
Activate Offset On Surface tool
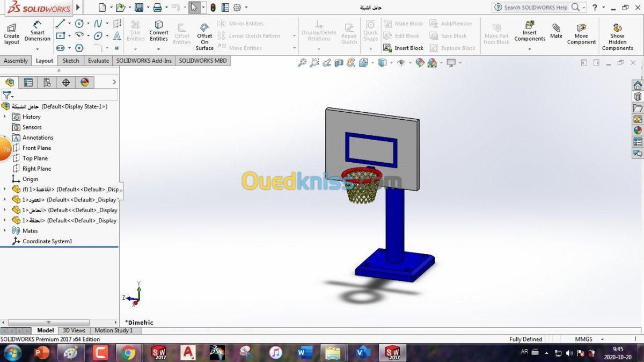coord(204,37)
